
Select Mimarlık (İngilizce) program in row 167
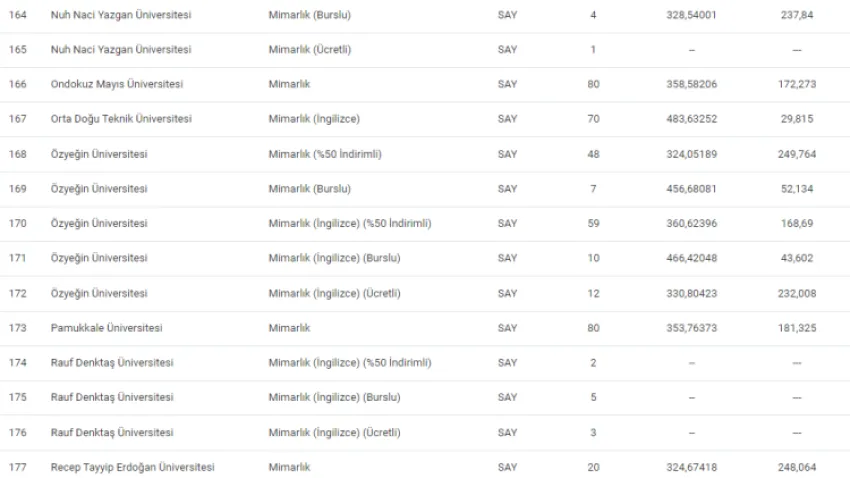(x=314, y=119)
